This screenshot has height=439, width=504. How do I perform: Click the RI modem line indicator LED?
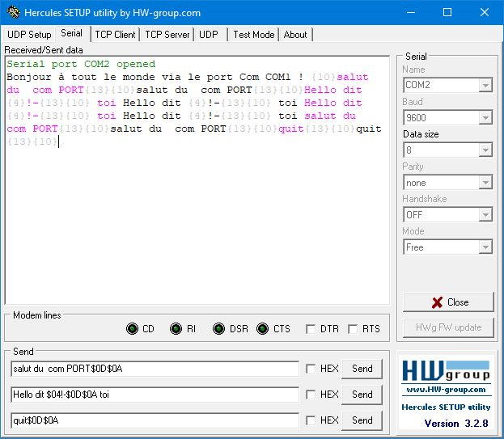[x=176, y=329]
